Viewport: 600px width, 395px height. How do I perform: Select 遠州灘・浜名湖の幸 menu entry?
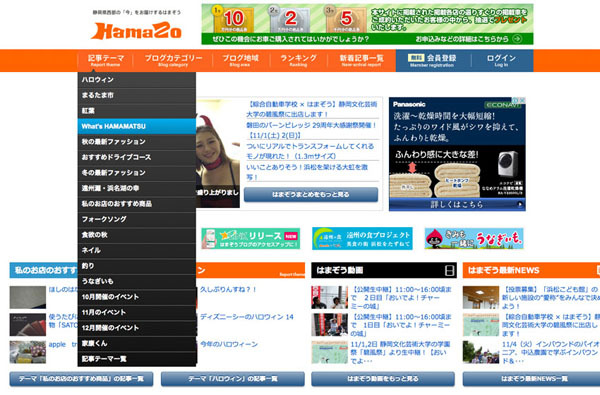click(137, 188)
